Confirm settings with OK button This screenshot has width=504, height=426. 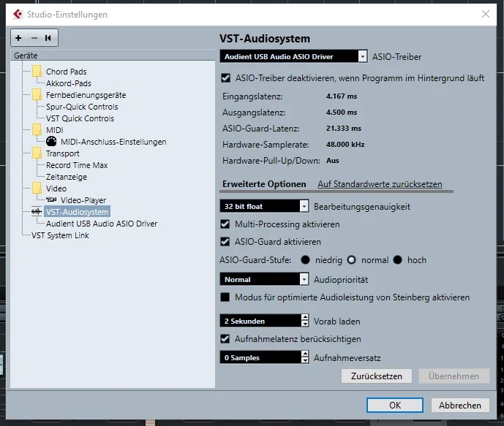click(395, 405)
